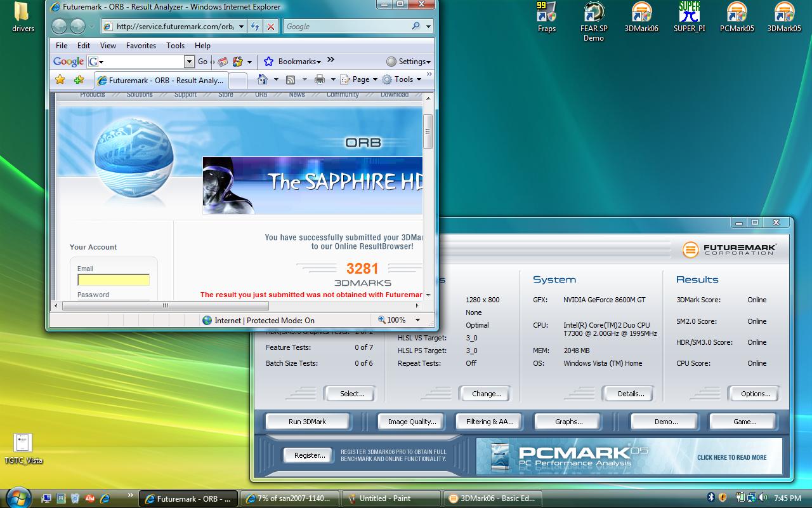Click the page horizontal scrollbar
This screenshot has height=508, width=812.
point(238,305)
